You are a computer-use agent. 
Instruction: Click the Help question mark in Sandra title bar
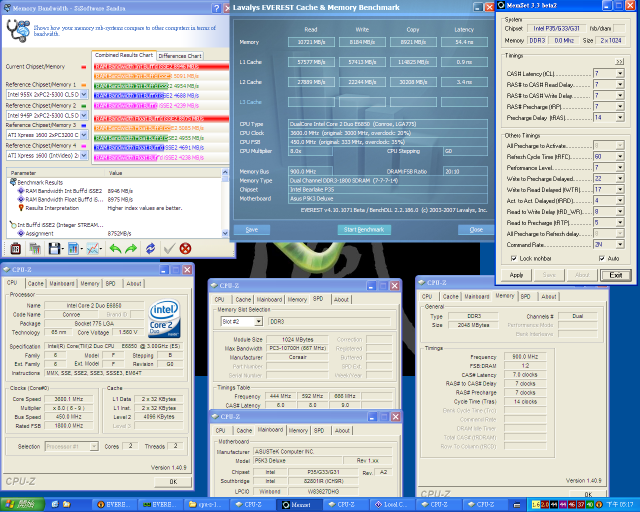216,8
